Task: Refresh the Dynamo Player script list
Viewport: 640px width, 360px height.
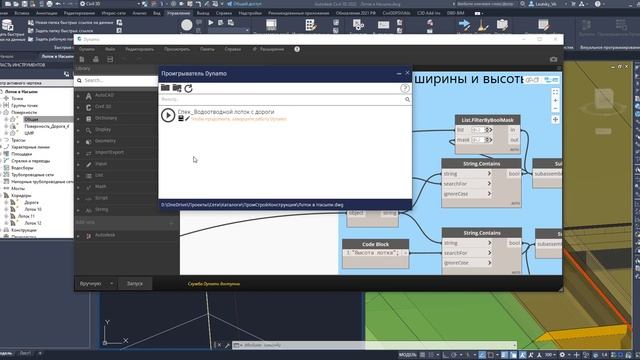Action: [x=188, y=88]
